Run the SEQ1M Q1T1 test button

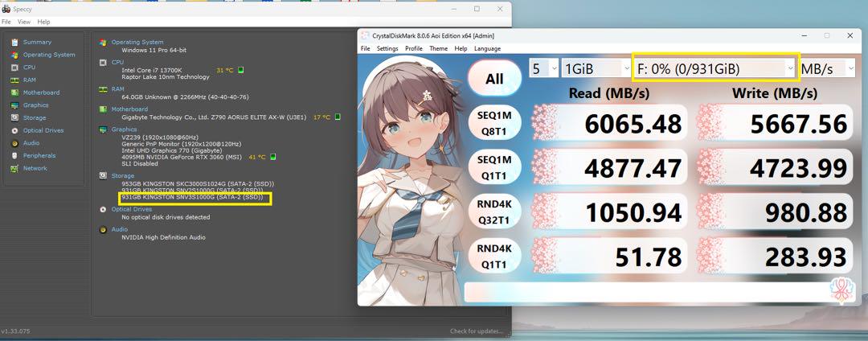pos(494,168)
